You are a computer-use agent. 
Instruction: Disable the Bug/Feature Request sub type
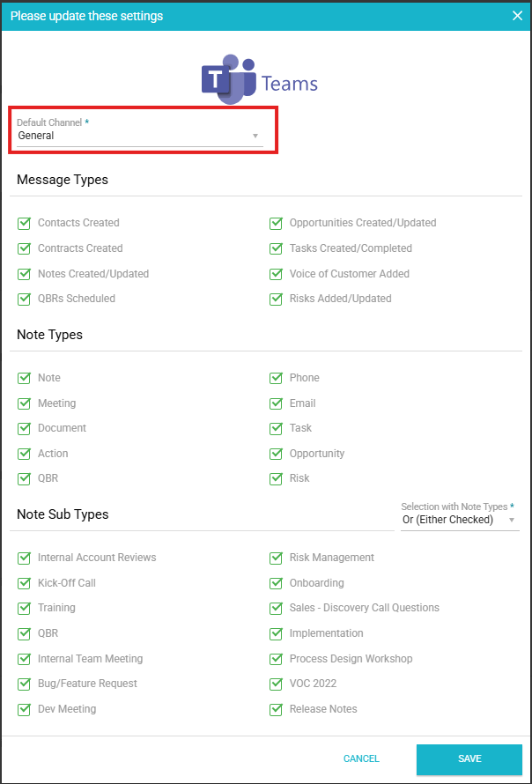click(x=25, y=684)
